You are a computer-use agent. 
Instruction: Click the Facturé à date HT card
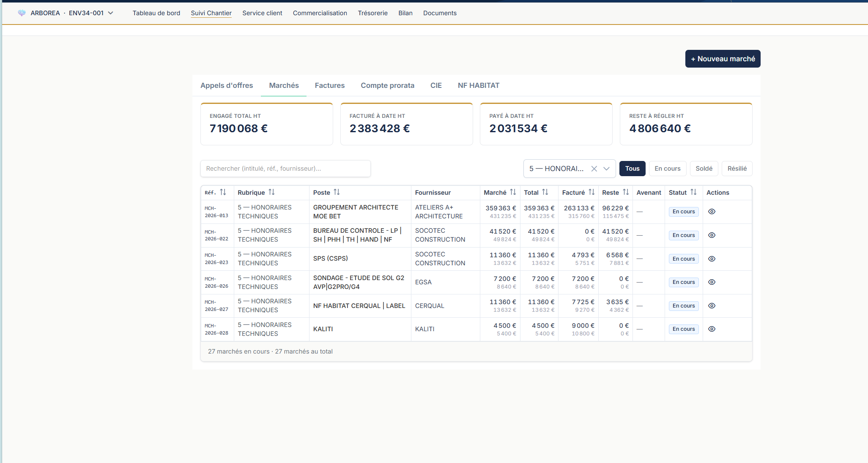407,124
